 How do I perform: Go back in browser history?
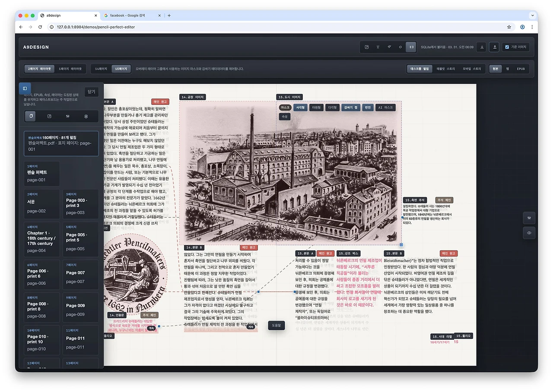(x=20, y=27)
